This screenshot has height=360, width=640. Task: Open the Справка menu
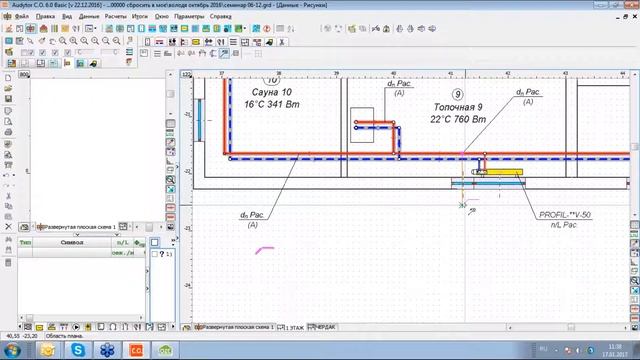[x=220, y=17]
